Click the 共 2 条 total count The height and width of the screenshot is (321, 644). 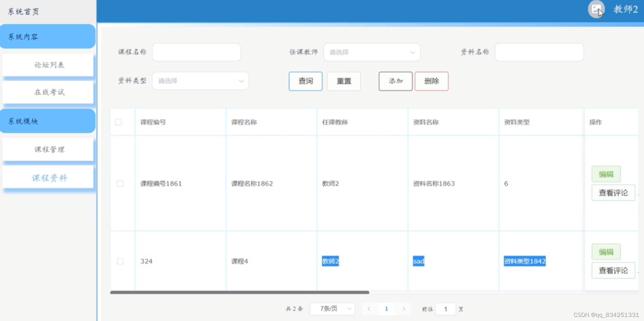294,309
